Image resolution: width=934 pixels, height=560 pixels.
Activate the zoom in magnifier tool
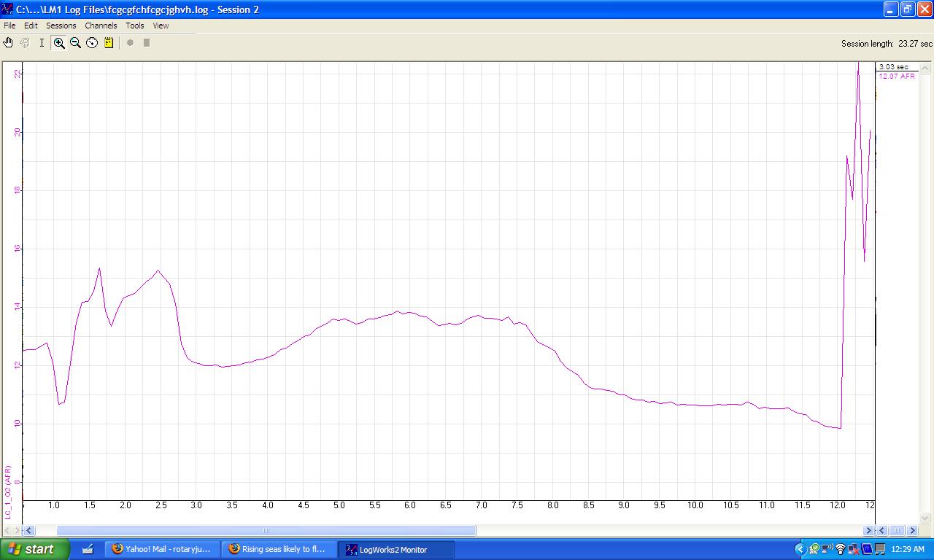(59, 43)
